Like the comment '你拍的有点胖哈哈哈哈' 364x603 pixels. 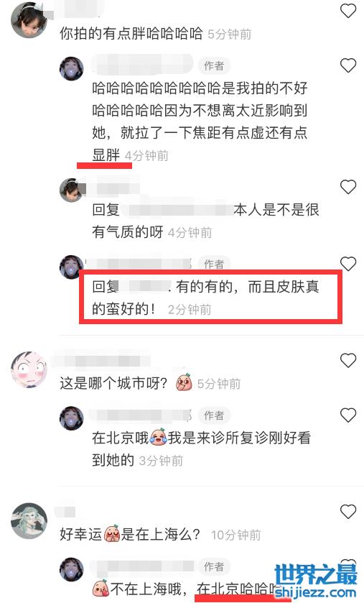[348, 10]
